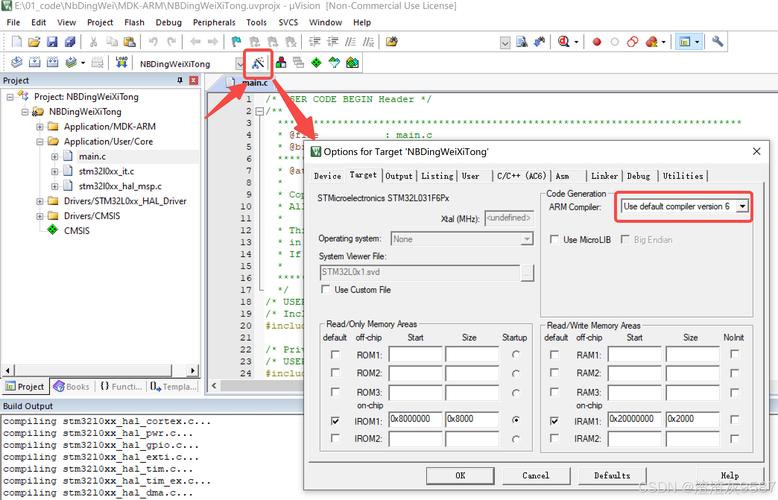Select the ROM1 Startup radio button
This screenshot has height=500, width=778.
(516, 355)
